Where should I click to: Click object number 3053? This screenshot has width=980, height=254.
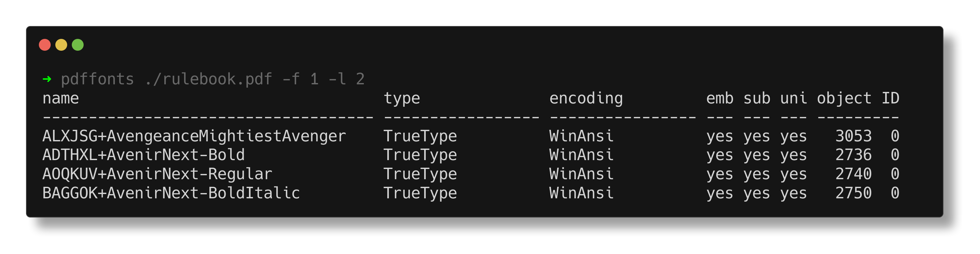click(x=853, y=136)
